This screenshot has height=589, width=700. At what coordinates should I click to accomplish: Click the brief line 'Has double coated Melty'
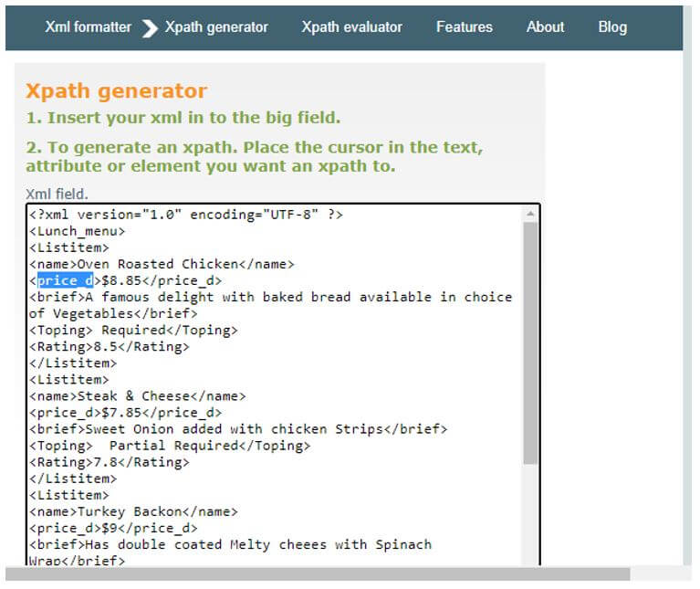point(230,545)
